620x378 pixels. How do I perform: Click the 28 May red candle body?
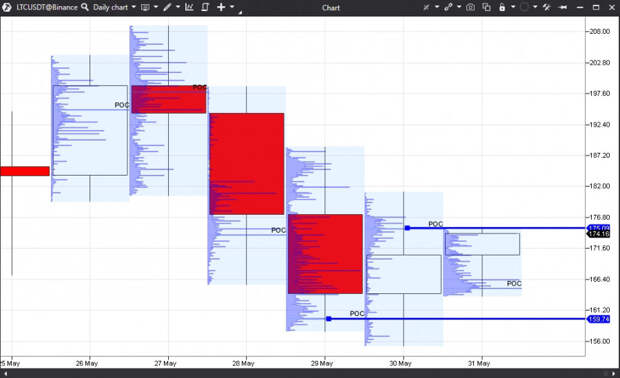pos(247,164)
